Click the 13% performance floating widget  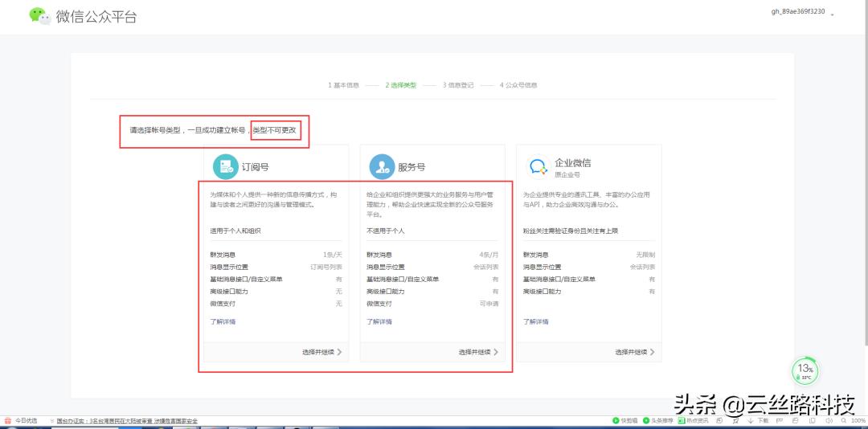805,370
